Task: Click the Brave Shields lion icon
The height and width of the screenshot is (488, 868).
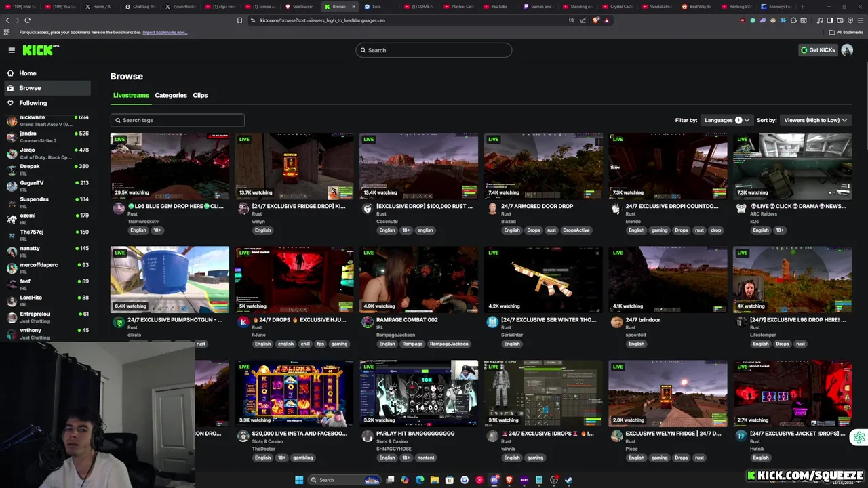Action: (x=596, y=20)
